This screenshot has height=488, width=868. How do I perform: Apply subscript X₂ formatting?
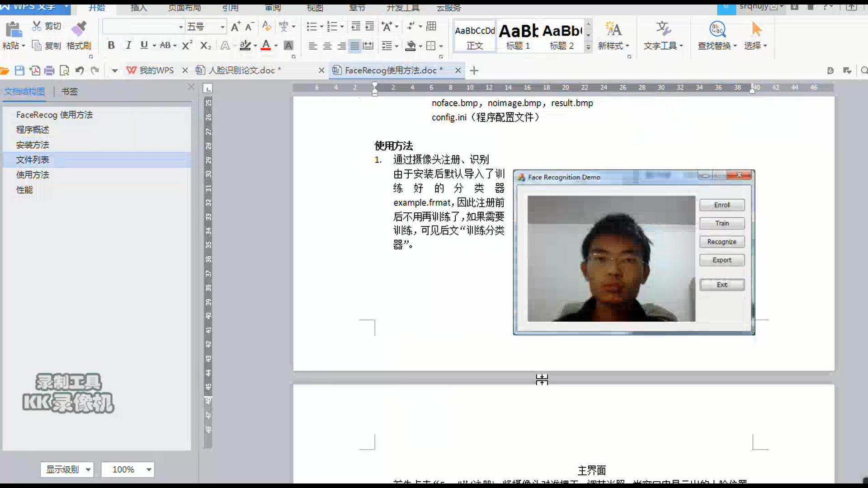pos(206,45)
